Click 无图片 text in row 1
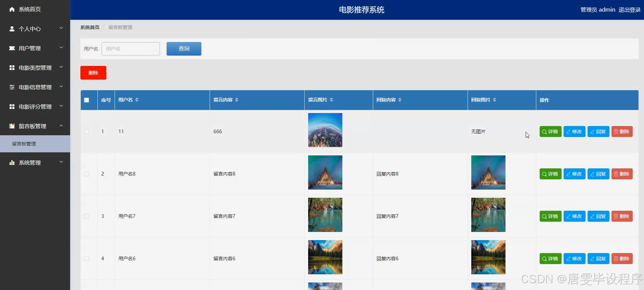This screenshot has width=644, height=290. (x=478, y=132)
